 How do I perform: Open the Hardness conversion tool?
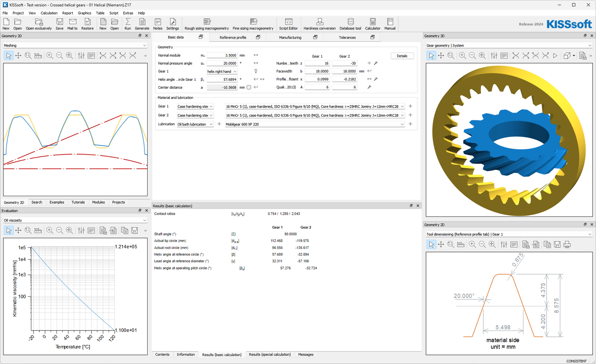[x=319, y=24]
